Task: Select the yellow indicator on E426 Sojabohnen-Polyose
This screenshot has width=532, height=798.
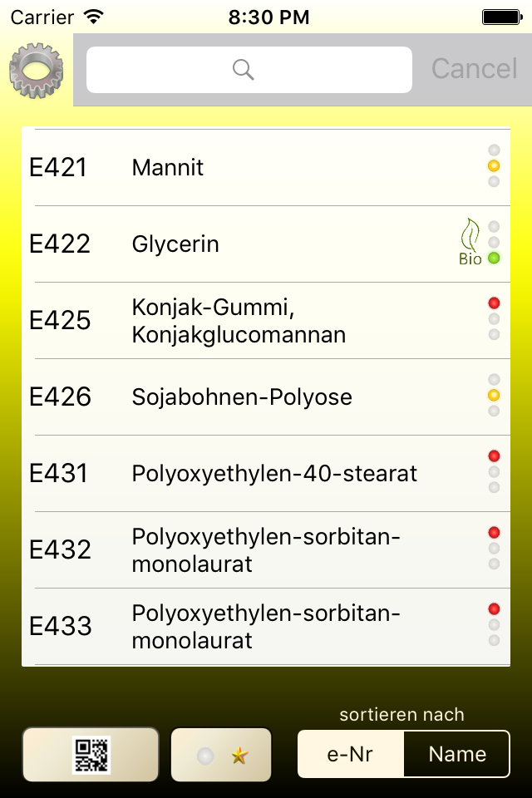Action: tap(495, 395)
